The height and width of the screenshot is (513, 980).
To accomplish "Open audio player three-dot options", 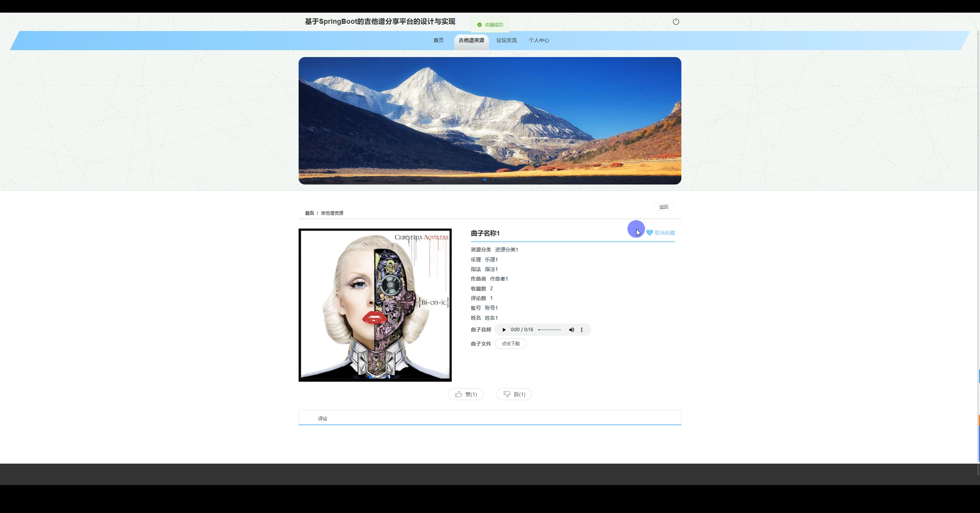I will [x=581, y=330].
